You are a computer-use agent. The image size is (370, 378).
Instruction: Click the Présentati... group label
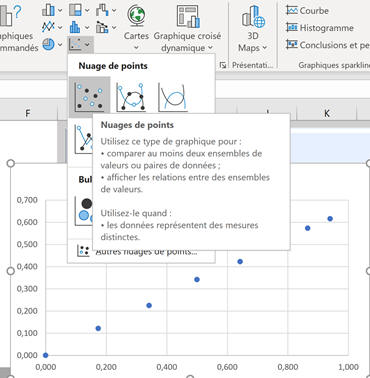point(252,65)
